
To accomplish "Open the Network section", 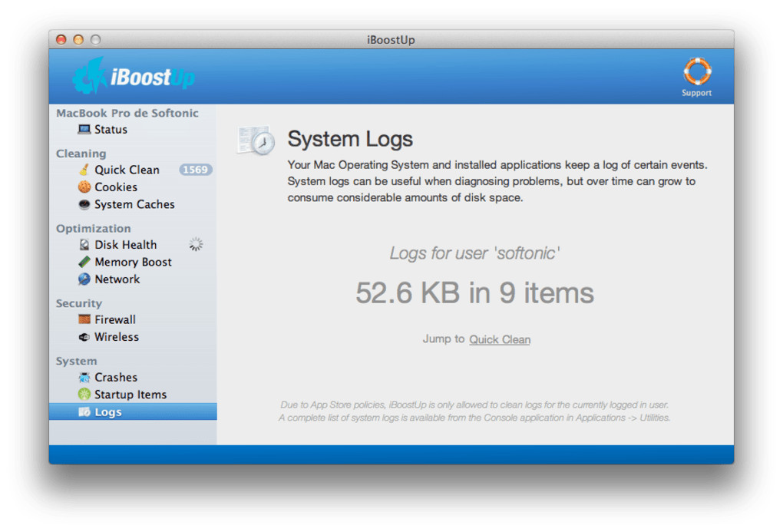I will click(133, 279).
